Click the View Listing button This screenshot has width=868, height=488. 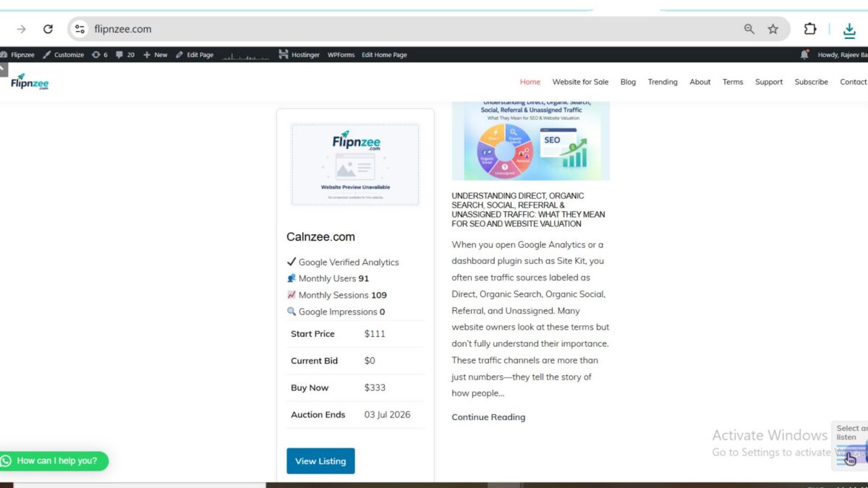(x=320, y=461)
